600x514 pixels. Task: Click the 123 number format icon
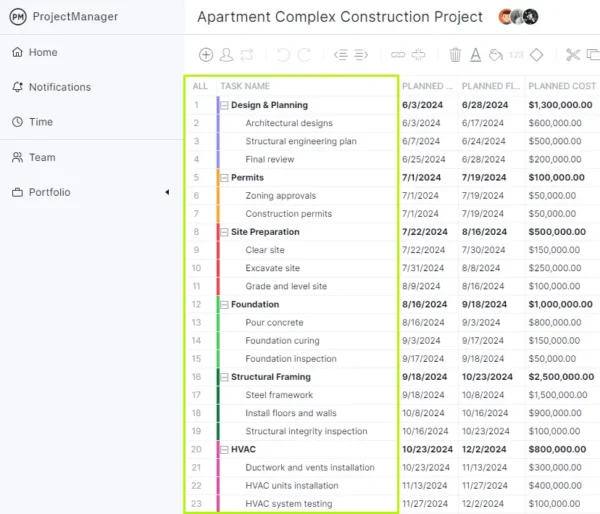(x=516, y=55)
